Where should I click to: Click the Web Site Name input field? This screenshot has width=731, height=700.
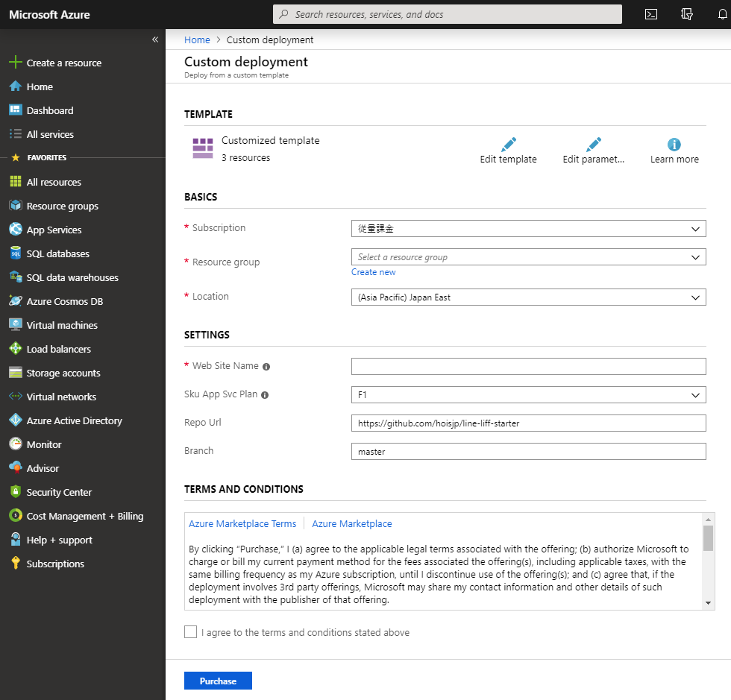(x=529, y=367)
